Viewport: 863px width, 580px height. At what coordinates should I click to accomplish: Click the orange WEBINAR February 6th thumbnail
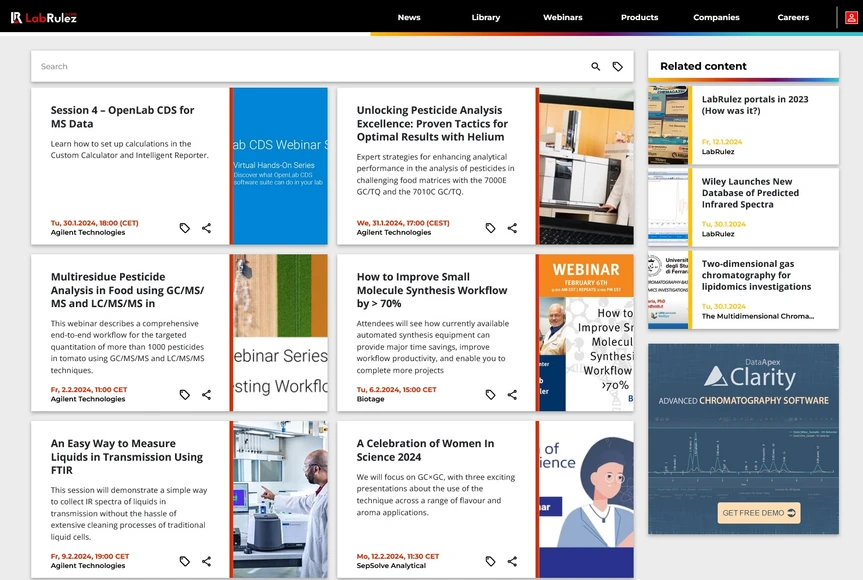586,332
